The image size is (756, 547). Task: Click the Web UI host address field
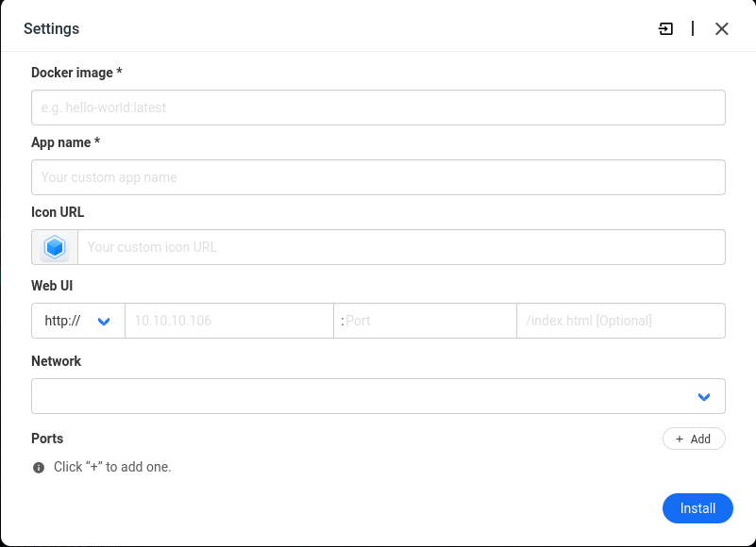228,321
